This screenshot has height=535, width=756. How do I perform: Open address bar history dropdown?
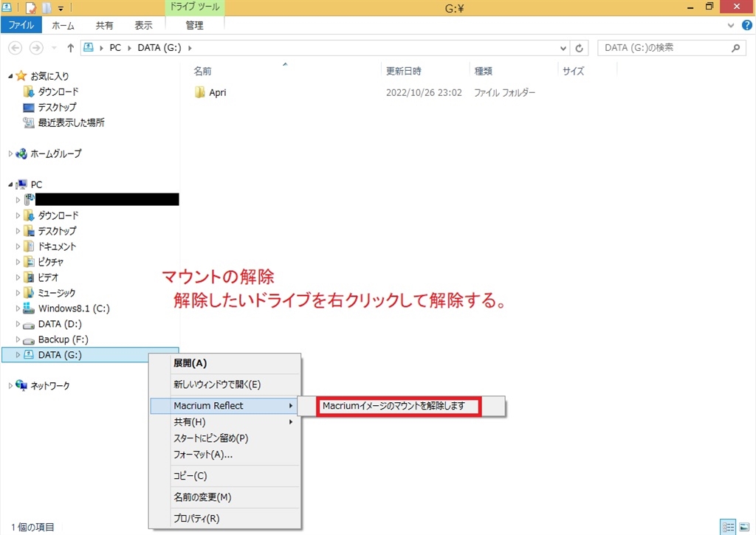pyautogui.click(x=563, y=48)
